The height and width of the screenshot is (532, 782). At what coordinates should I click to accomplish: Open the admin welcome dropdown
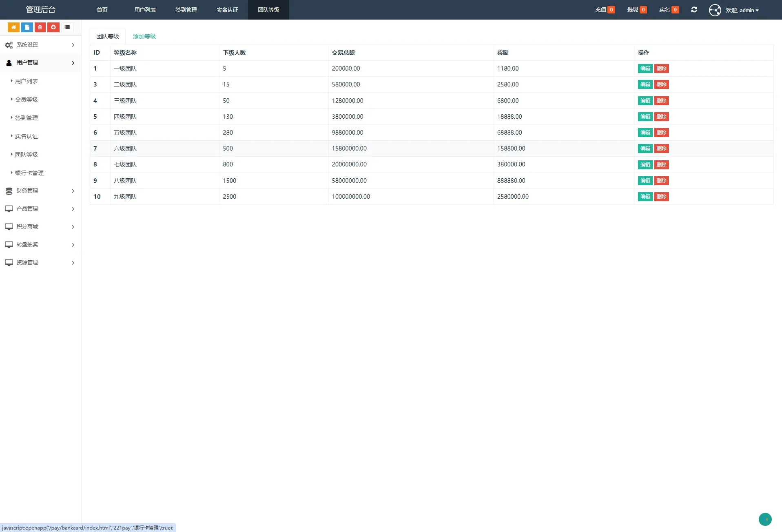click(x=742, y=10)
